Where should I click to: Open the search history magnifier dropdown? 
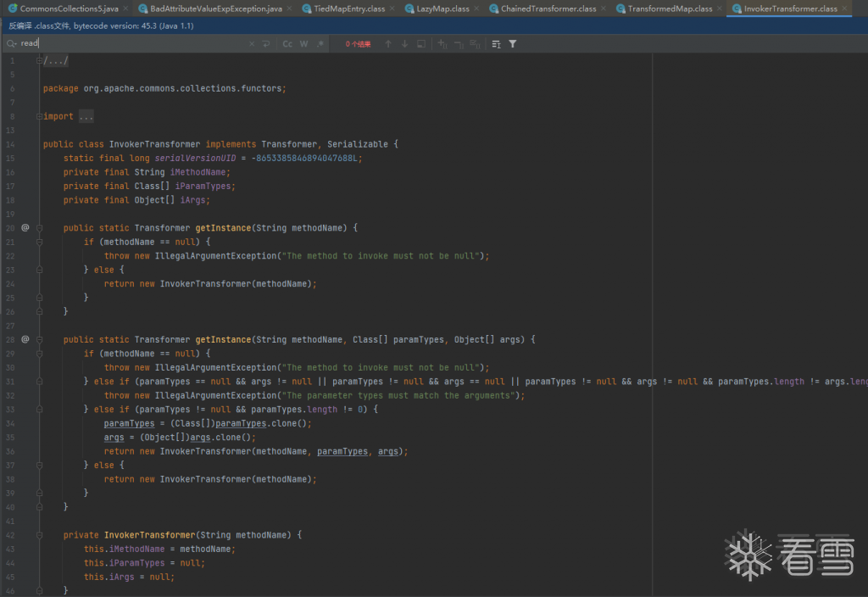click(11, 43)
